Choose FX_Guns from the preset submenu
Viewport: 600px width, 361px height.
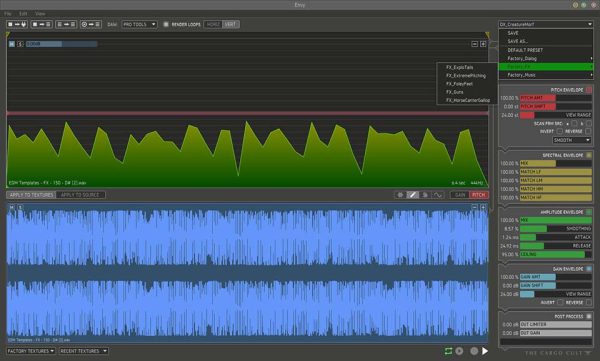(455, 92)
